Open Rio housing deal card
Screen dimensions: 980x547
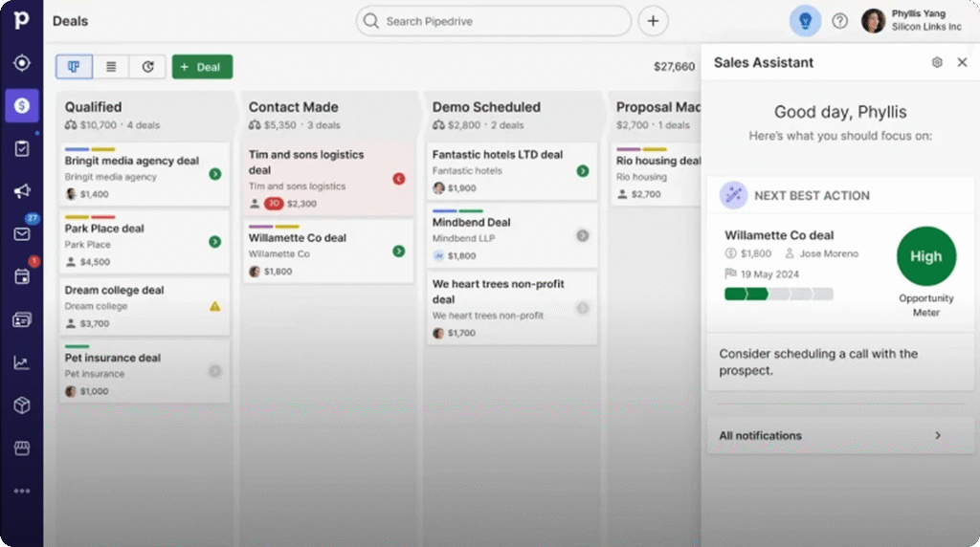[x=657, y=174]
